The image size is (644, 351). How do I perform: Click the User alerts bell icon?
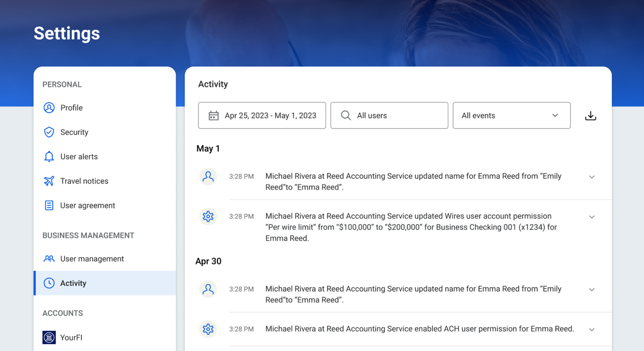tap(49, 157)
